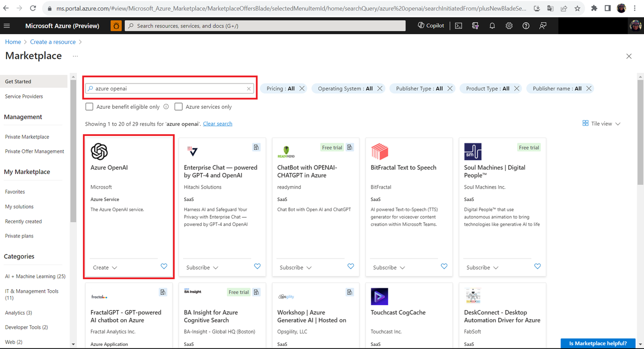Favorite the Soul Machines Digital People offer

pos(537,267)
